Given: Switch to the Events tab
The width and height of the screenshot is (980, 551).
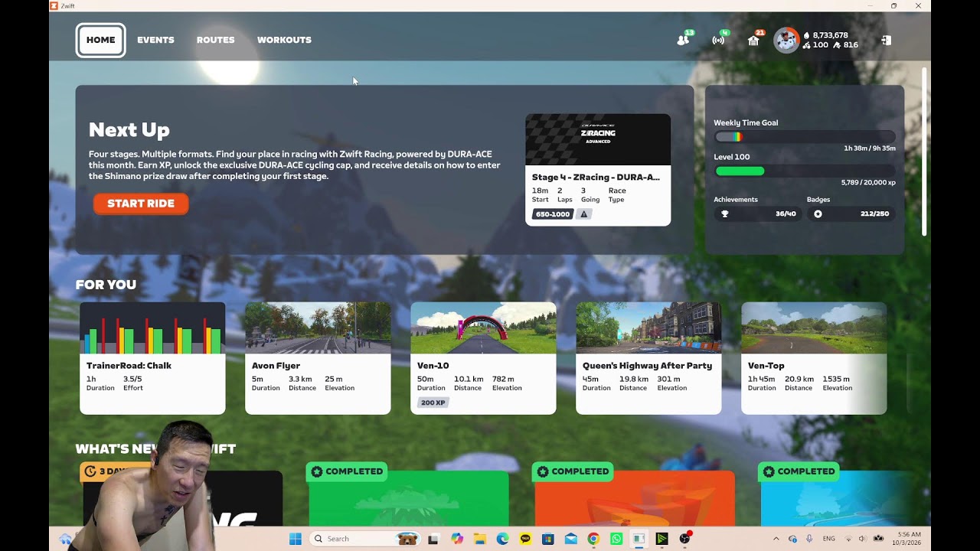Looking at the screenshot, I should pos(155,40).
